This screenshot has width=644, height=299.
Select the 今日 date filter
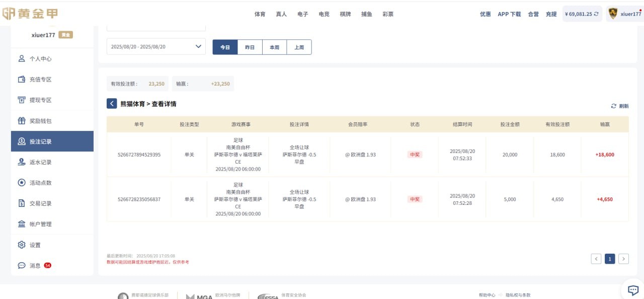coord(225,47)
